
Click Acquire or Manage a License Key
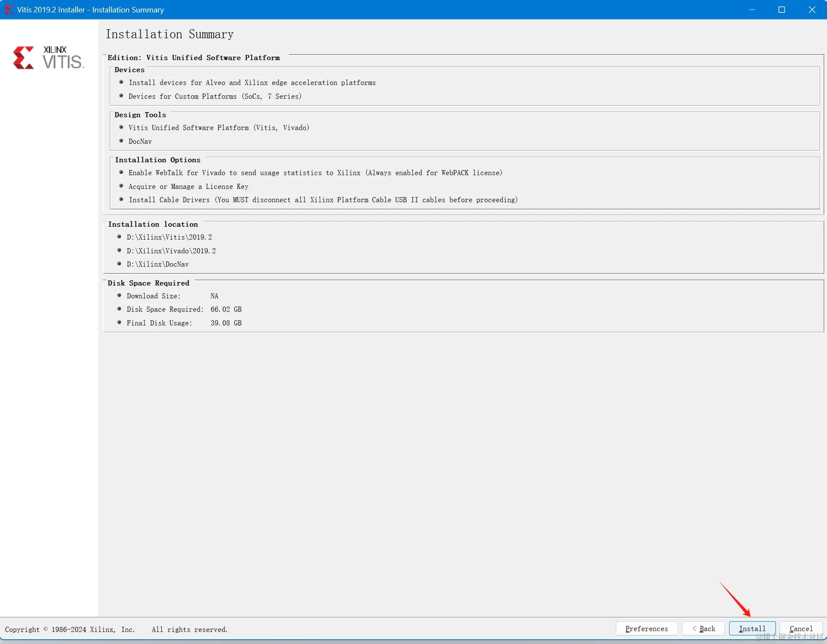click(188, 186)
